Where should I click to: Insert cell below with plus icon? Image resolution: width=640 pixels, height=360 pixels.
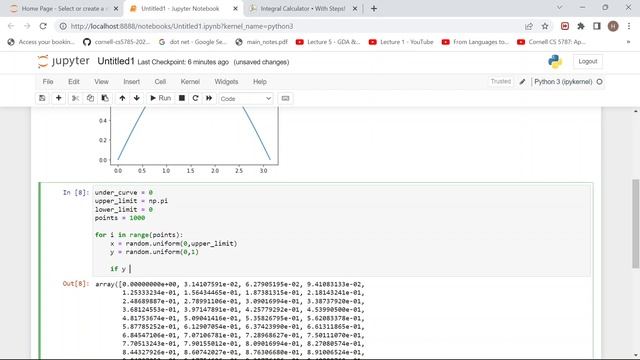pos(58,98)
